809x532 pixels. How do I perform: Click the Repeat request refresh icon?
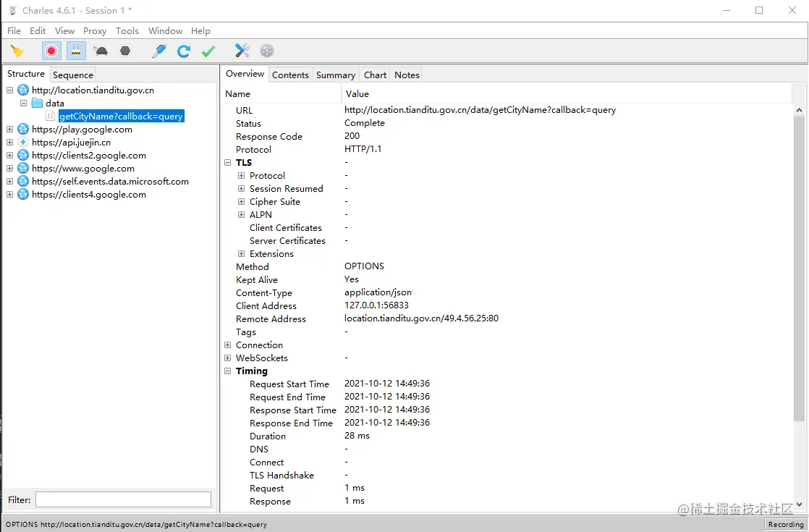[x=184, y=51]
